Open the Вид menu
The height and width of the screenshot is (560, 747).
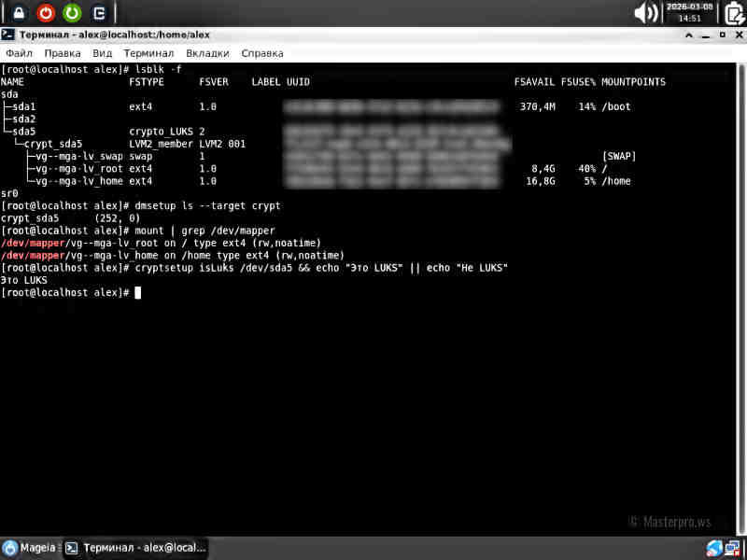point(103,54)
